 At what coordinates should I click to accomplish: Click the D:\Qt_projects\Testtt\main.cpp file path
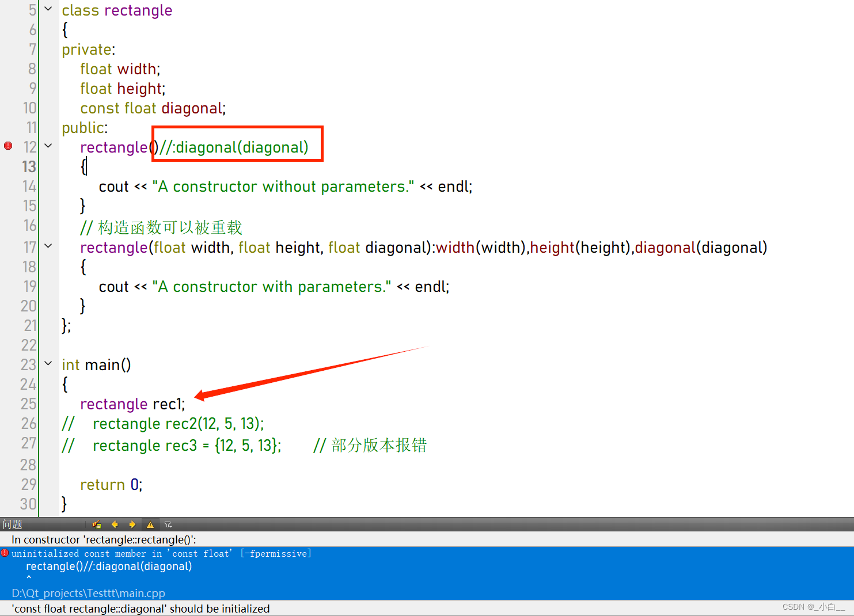[x=88, y=593]
